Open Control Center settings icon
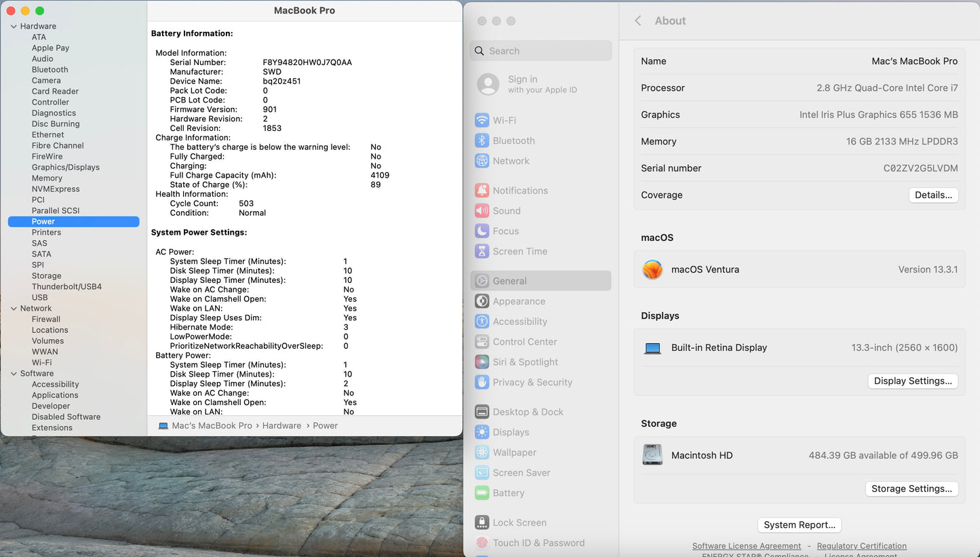 [x=482, y=341]
